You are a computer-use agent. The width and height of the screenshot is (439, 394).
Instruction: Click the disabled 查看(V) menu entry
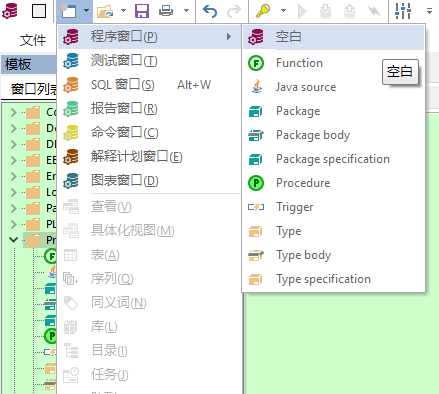150,207
